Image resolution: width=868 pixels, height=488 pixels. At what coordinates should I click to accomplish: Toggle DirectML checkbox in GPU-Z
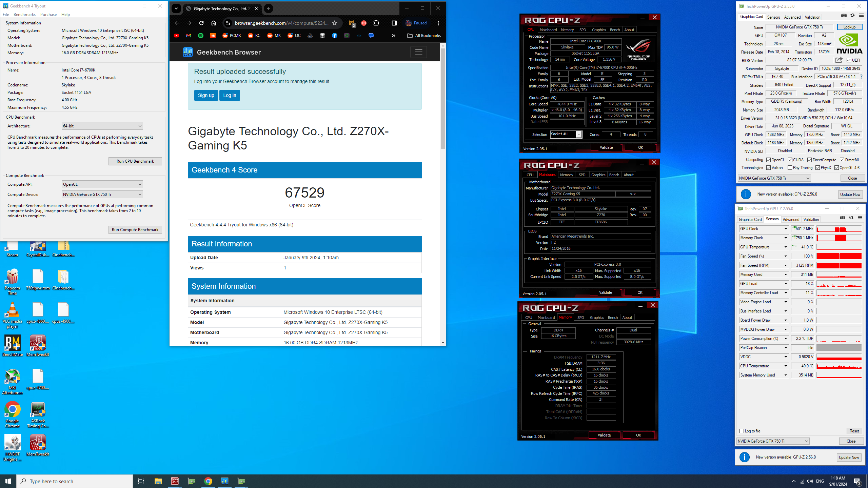point(842,160)
